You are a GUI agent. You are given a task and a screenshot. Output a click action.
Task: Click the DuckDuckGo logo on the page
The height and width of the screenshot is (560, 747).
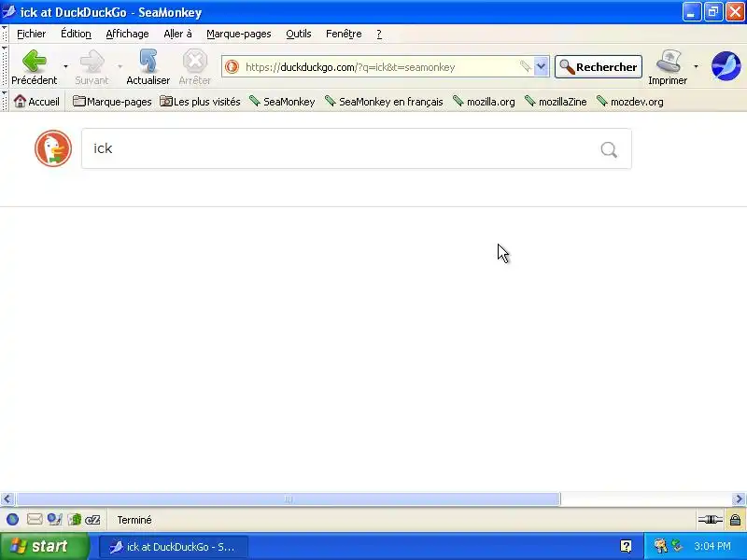(53, 148)
